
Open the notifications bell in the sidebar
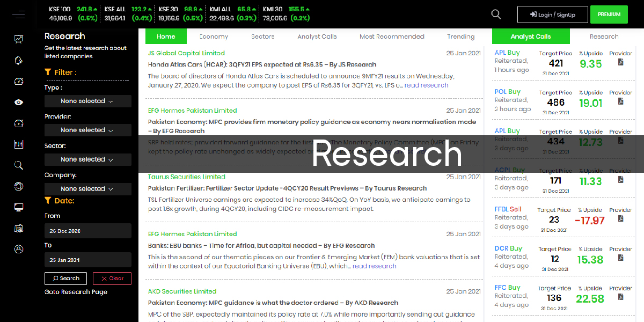point(19,60)
